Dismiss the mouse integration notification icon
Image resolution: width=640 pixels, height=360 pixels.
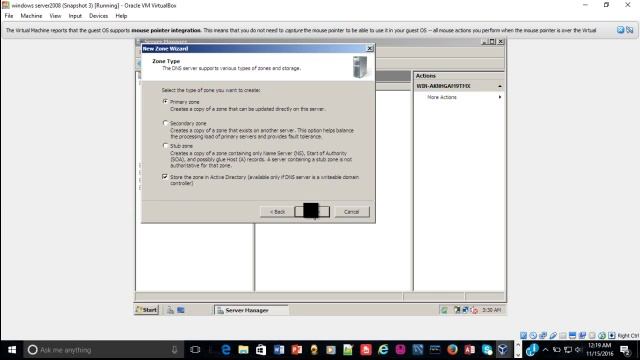click(620, 30)
